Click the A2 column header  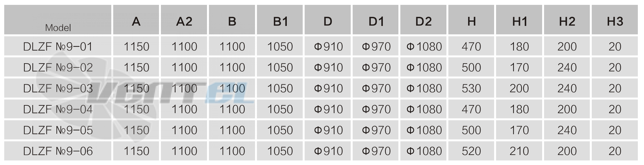[184, 20]
